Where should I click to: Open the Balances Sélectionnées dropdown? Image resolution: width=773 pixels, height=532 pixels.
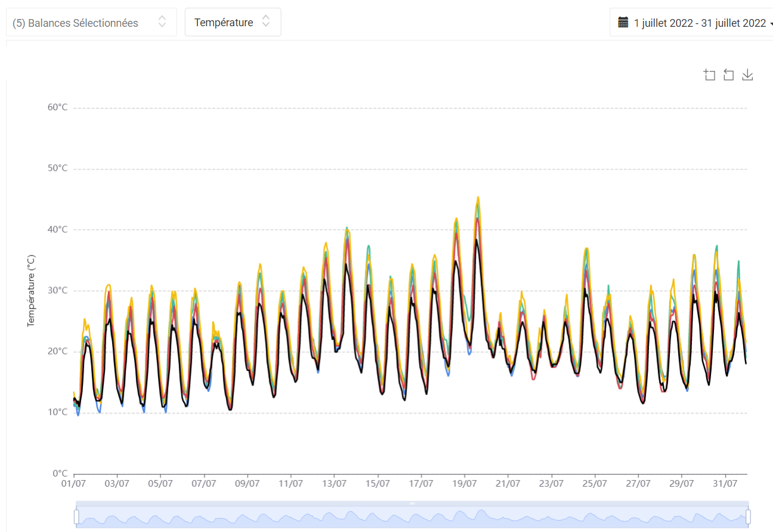[91, 23]
